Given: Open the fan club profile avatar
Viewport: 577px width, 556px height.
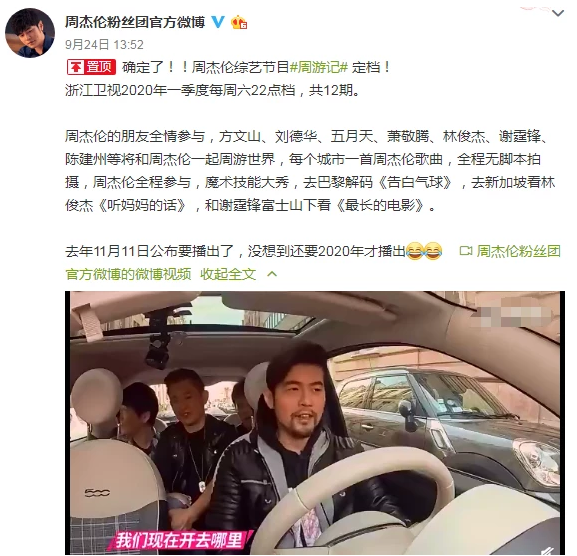Looking at the screenshot, I should (30, 33).
